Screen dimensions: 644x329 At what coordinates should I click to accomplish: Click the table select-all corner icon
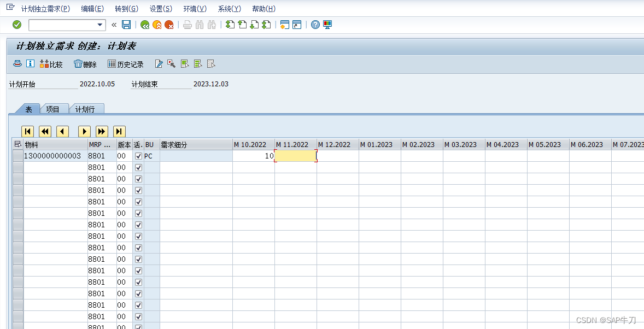pos(17,144)
